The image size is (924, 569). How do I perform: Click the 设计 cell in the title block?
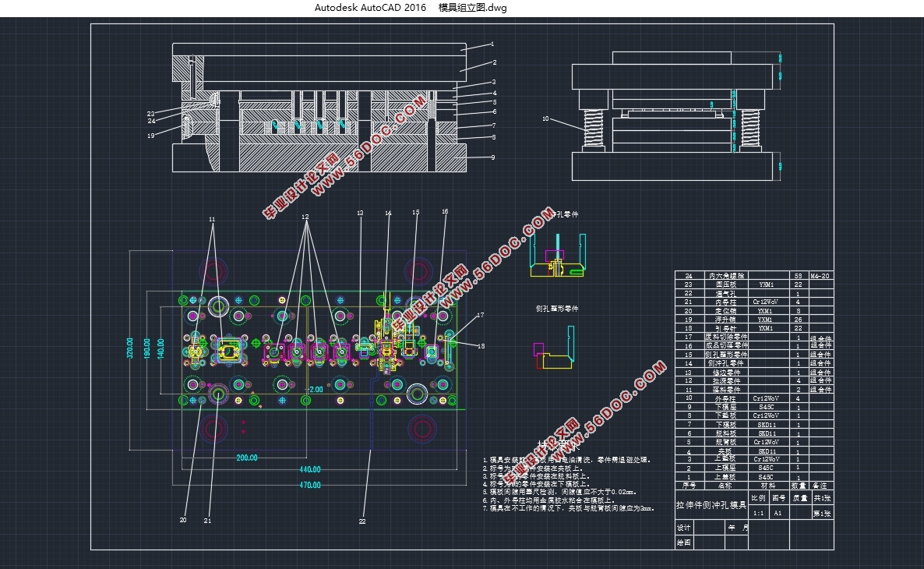684,528
